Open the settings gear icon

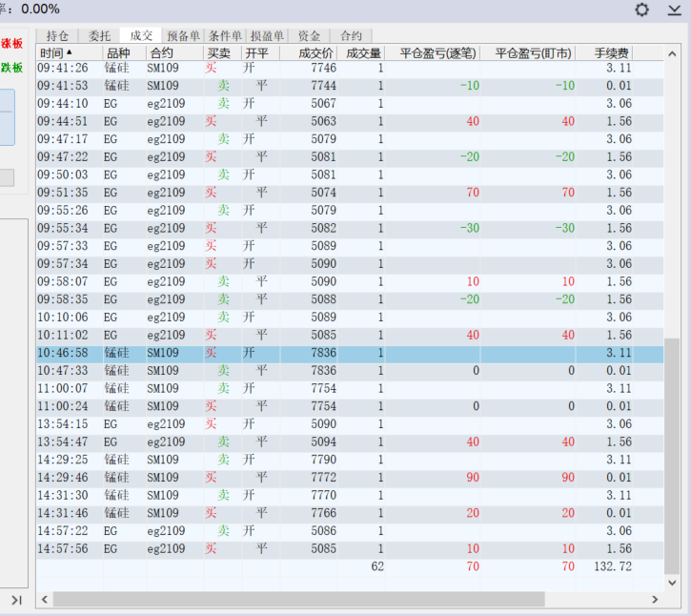641,10
